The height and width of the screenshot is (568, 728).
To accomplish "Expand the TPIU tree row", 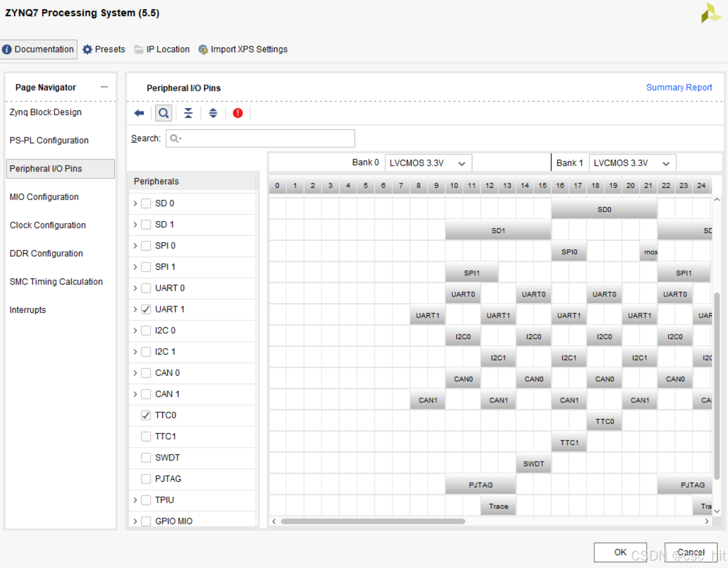I will [x=135, y=500].
